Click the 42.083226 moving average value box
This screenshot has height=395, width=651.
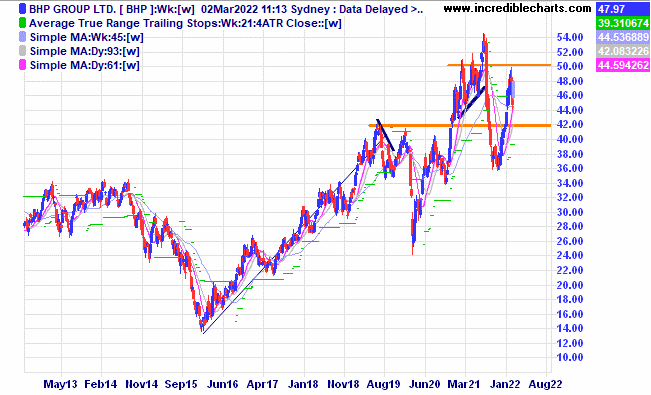(623, 51)
